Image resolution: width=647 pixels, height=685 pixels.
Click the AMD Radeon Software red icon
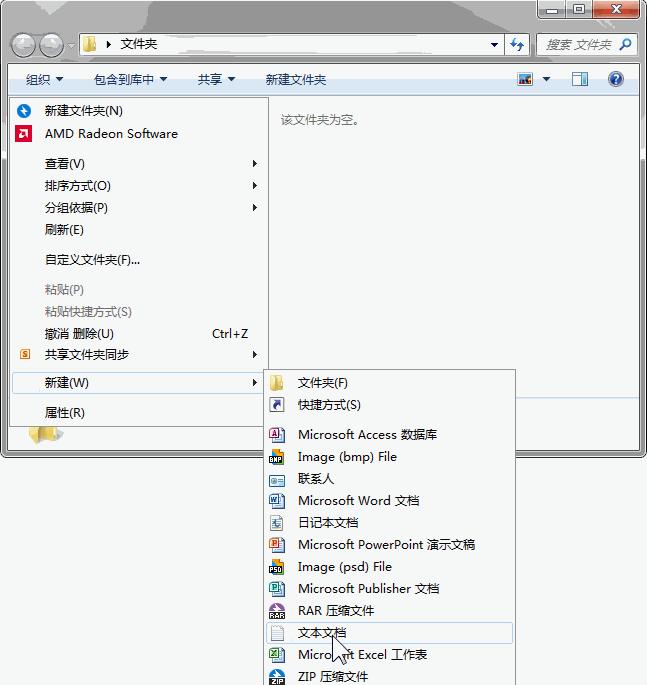click(x=24, y=134)
